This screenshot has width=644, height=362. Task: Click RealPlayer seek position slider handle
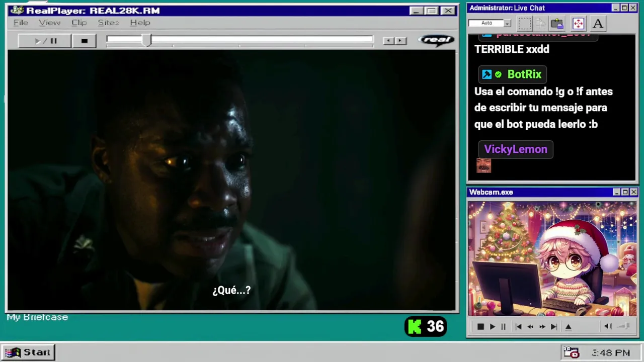pyautogui.click(x=146, y=41)
